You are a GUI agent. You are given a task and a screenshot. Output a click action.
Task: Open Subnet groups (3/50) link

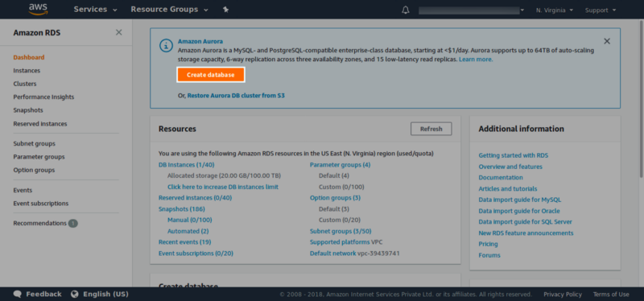(341, 231)
